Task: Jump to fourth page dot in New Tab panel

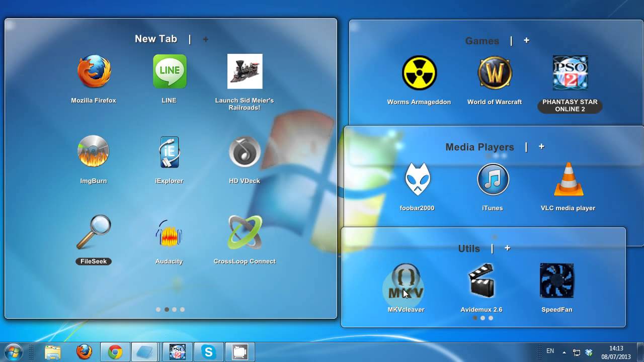Action: [182, 310]
